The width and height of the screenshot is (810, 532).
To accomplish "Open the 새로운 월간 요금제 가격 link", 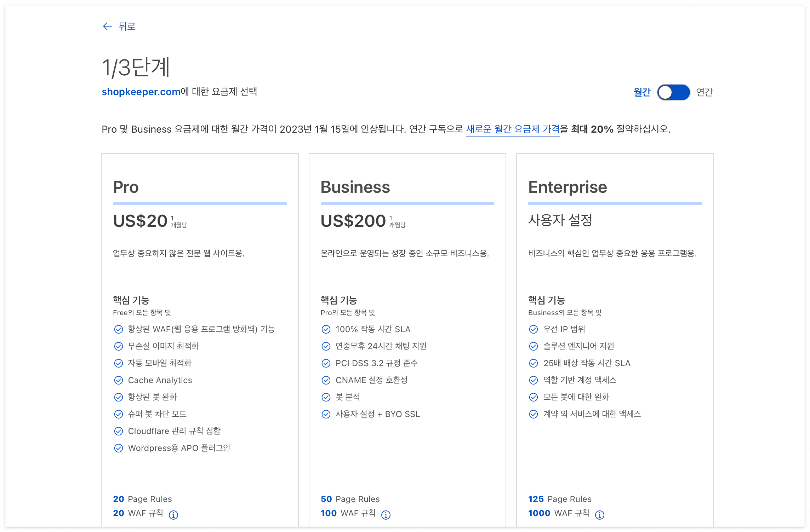I will pyautogui.click(x=512, y=129).
